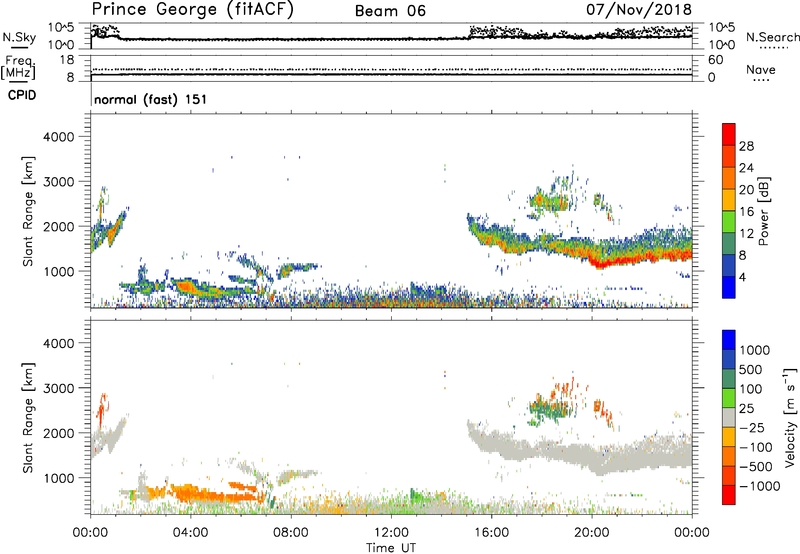Click the "Power [dB]" colorbar title
The image size is (800, 554).
[x=763, y=211]
